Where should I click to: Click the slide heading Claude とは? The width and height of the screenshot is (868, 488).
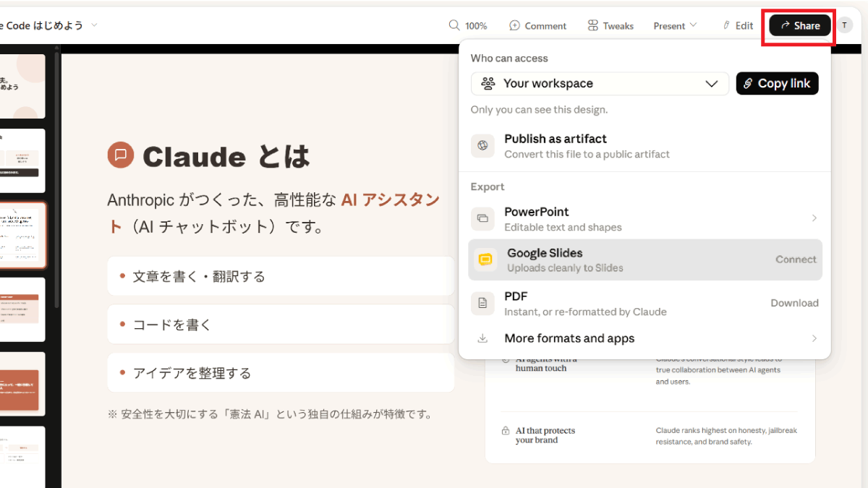(226, 156)
